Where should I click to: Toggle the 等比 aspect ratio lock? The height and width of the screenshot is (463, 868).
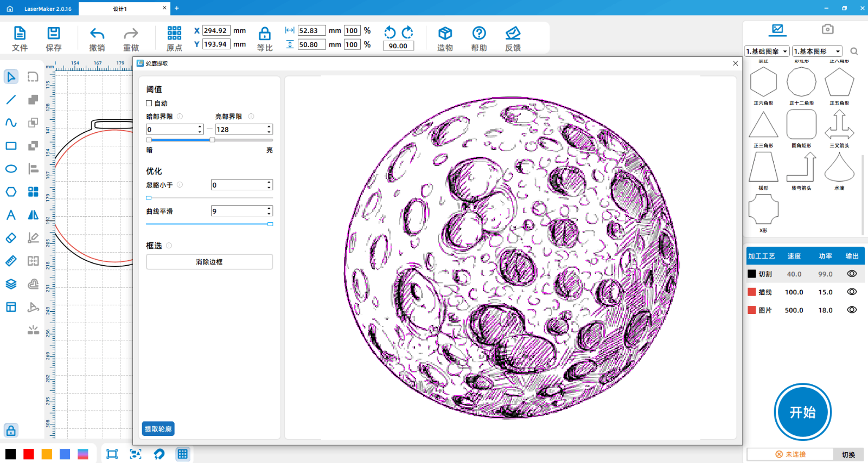coord(265,34)
